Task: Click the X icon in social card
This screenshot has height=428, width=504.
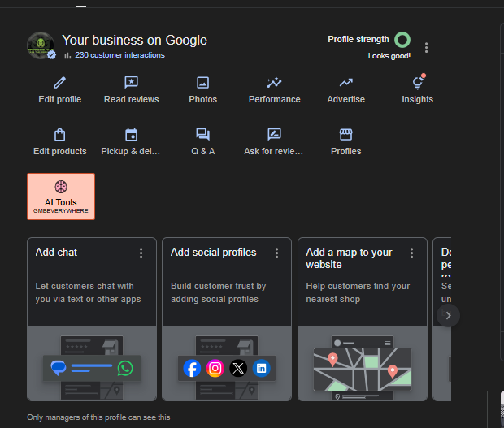Action: pyautogui.click(x=238, y=368)
